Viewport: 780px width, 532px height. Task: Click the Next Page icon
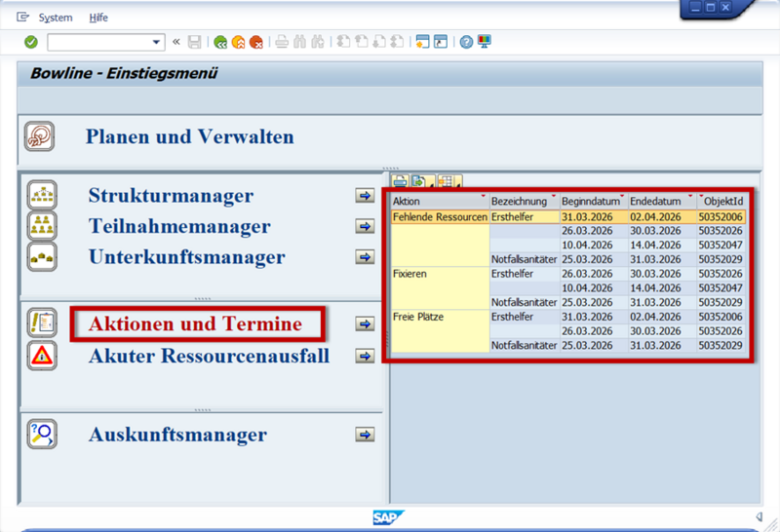coord(379,42)
